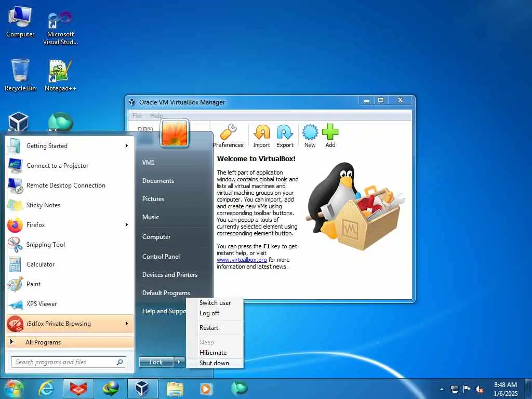Open the VM1 user folder link
This screenshot has height=399, width=532.
pyautogui.click(x=148, y=163)
